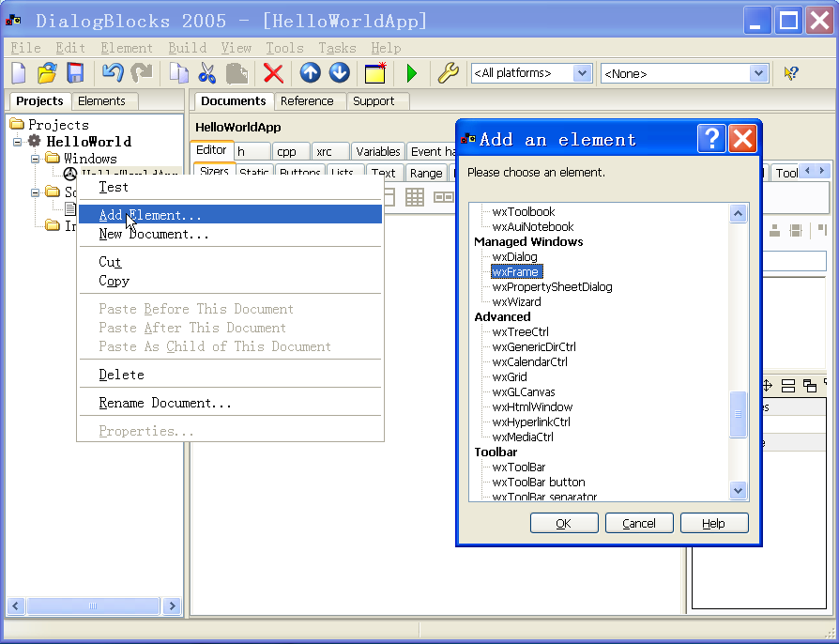Click the Paste toolbar icon

236,73
